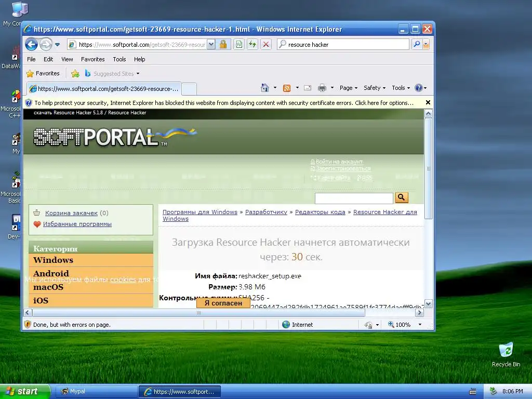Click the security lock icon
The image size is (532, 399).
click(x=223, y=45)
